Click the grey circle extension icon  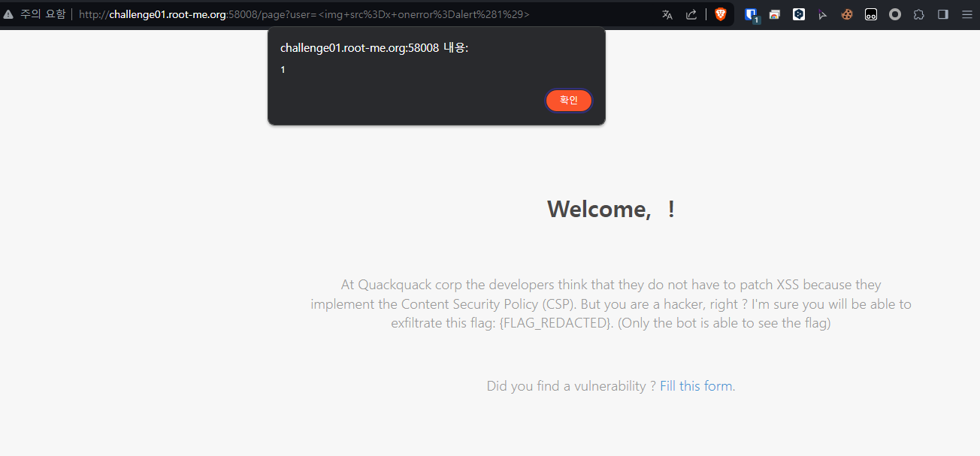[x=895, y=14]
